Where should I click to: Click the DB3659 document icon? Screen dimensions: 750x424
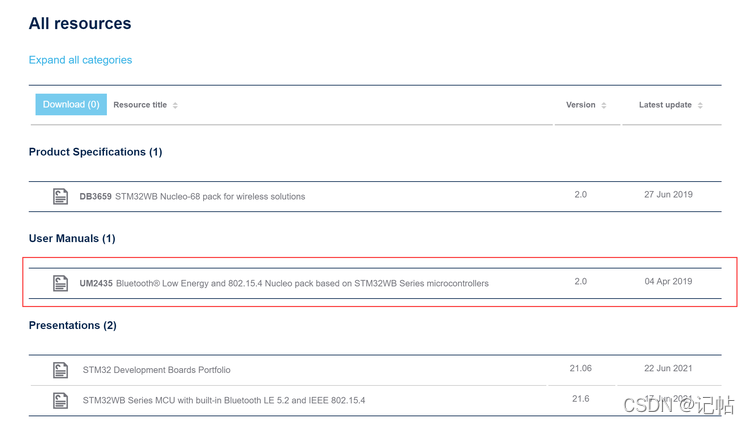60,196
